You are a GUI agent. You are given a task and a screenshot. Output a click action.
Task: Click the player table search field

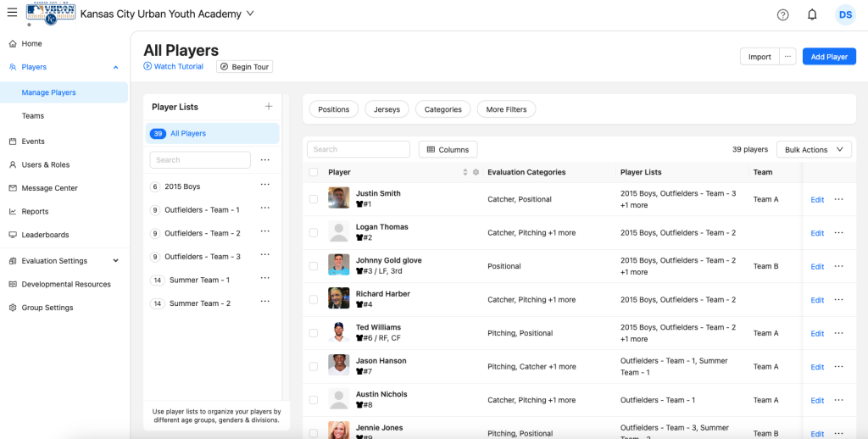pos(358,149)
